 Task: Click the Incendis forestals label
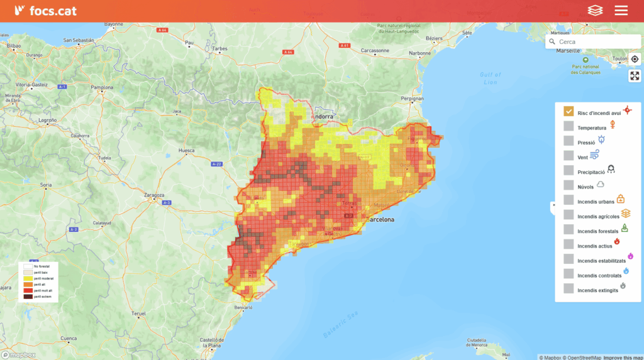[x=597, y=231]
